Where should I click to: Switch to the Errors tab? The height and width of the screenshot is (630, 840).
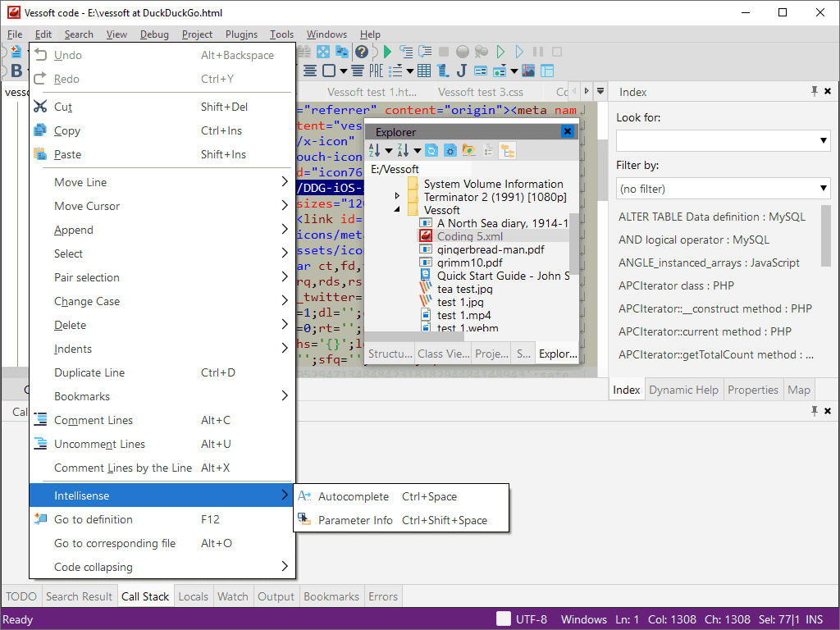click(383, 597)
